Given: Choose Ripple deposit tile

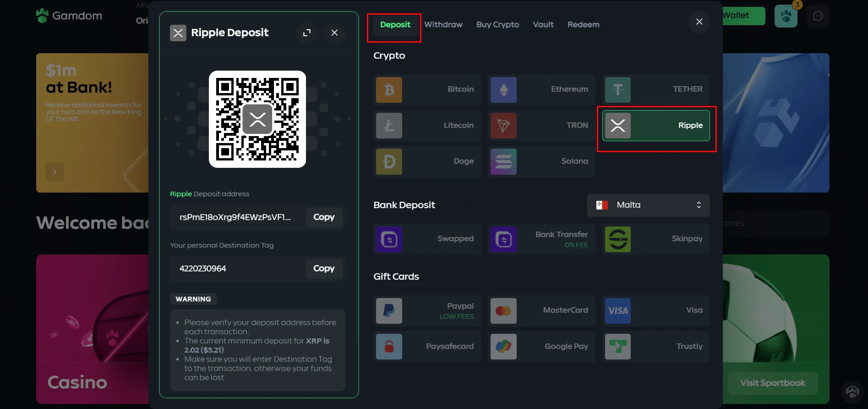Looking at the screenshot, I should point(656,125).
